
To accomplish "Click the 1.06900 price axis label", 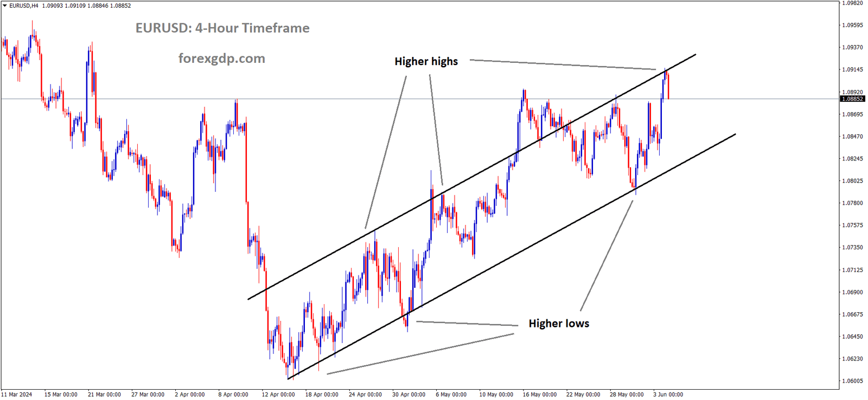I will [x=852, y=292].
